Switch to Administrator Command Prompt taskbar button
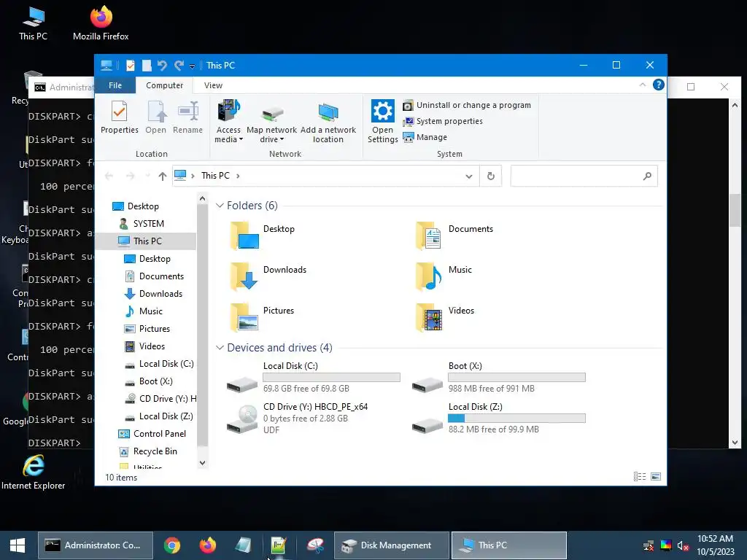Viewport: 747px width, 560px height. 96,545
